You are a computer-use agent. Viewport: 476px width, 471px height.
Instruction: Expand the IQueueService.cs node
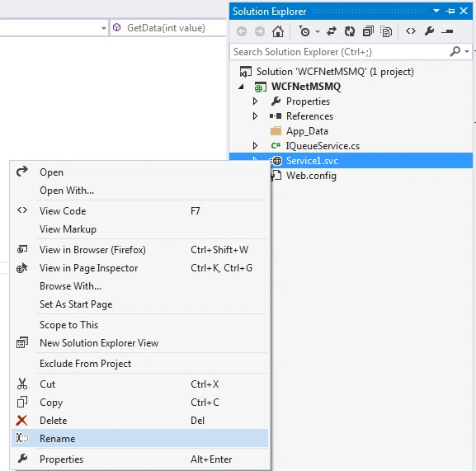point(255,146)
